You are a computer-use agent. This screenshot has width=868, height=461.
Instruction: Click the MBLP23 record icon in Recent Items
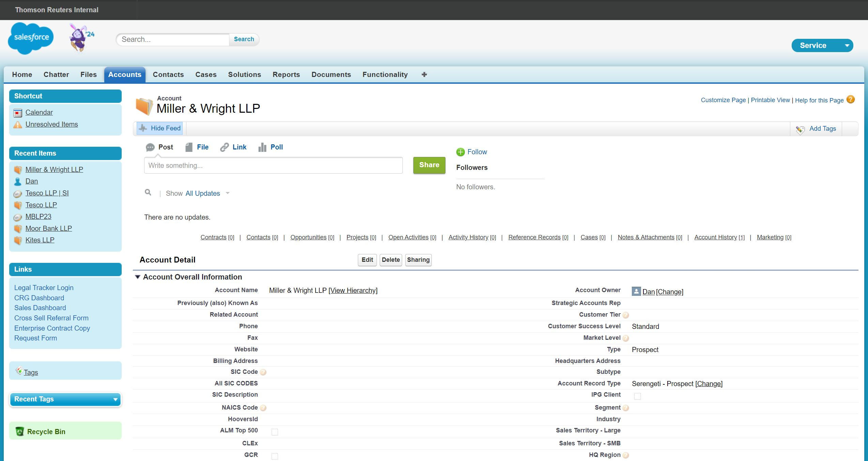click(18, 217)
